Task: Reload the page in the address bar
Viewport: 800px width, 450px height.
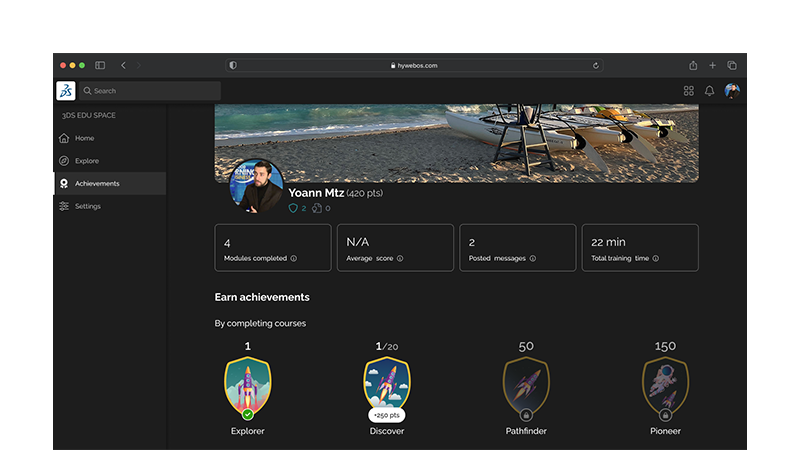Action: click(596, 65)
